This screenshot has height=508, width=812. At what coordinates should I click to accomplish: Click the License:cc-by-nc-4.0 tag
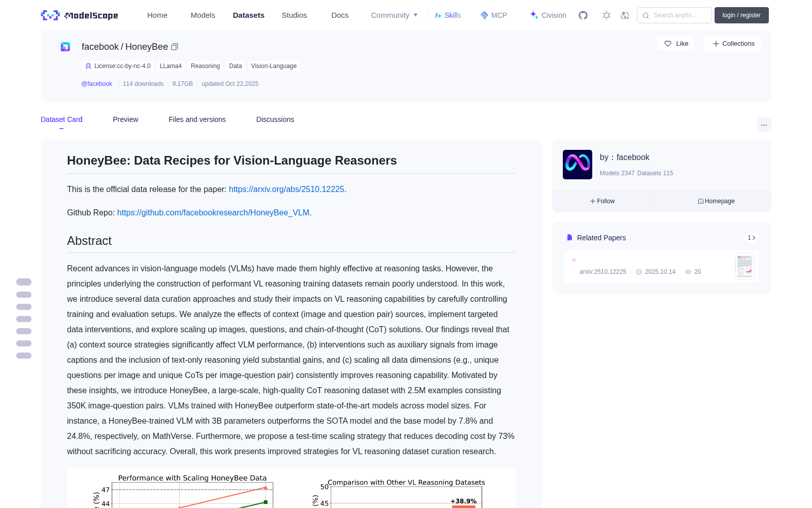[x=117, y=66]
